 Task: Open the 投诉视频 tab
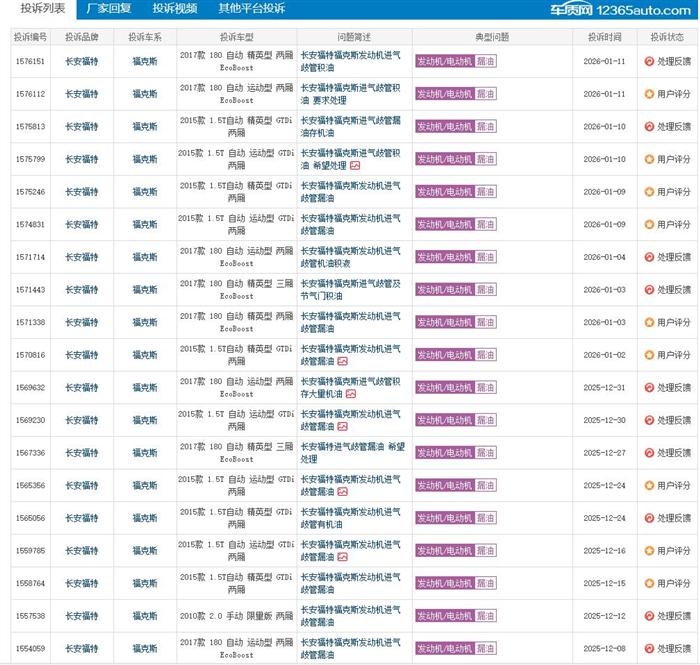point(175,9)
